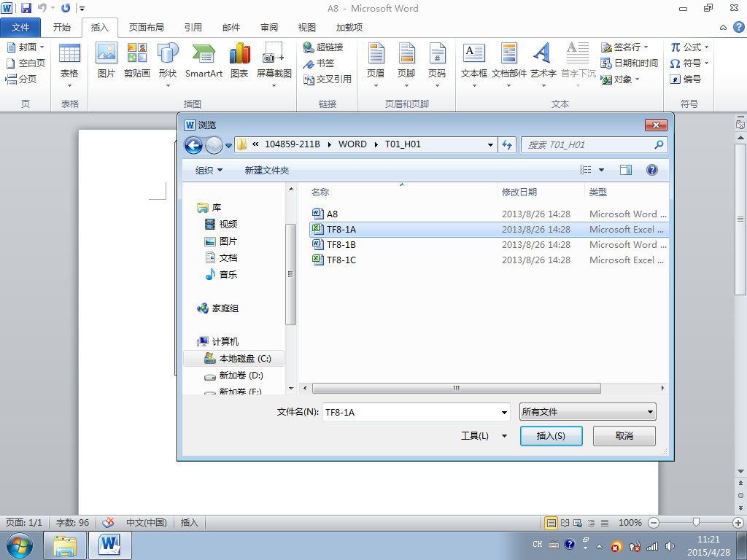Insert an Object (对象)
This screenshot has width=747, height=560.
[x=620, y=79]
